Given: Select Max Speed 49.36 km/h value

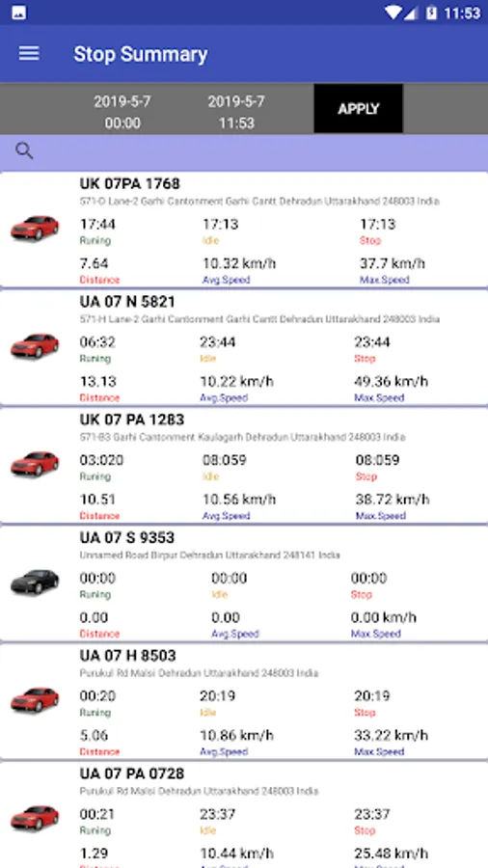Looking at the screenshot, I should coord(392,381).
